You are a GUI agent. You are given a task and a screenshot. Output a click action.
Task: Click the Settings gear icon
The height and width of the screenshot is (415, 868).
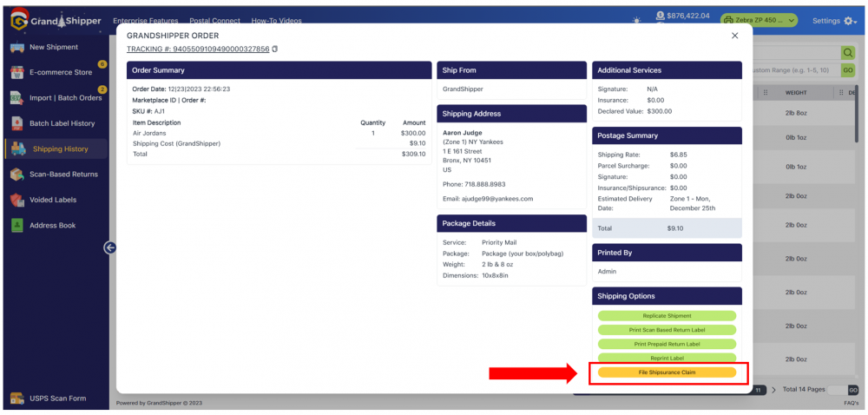(851, 21)
